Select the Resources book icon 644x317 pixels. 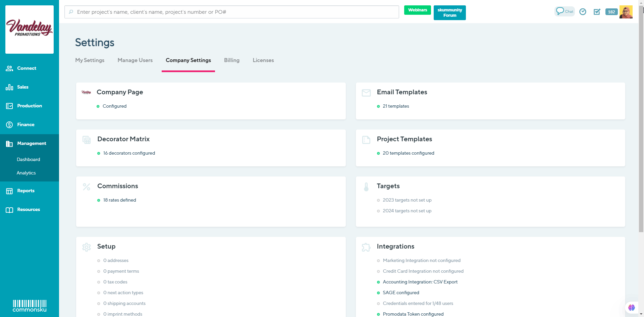coord(9,209)
